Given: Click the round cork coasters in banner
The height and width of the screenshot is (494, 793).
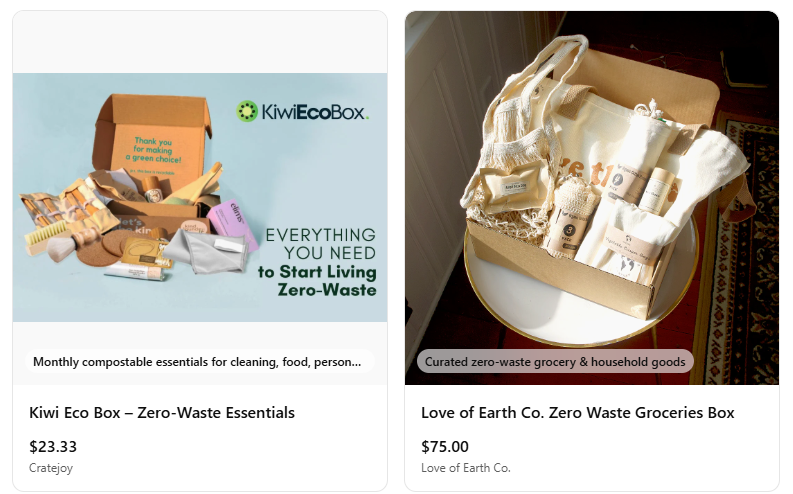Looking at the screenshot, I should pyautogui.click(x=105, y=248).
